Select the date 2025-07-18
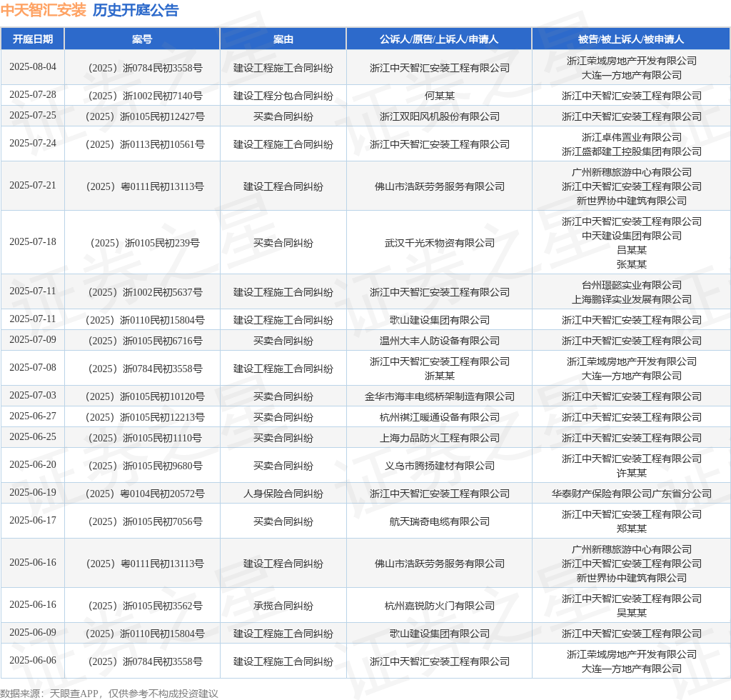The height and width of the screenshot is (700, 731). (x=33, y=241)
